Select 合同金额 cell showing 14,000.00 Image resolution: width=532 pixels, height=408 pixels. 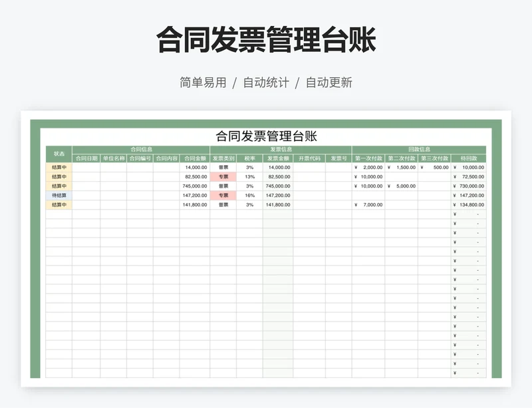195,168
